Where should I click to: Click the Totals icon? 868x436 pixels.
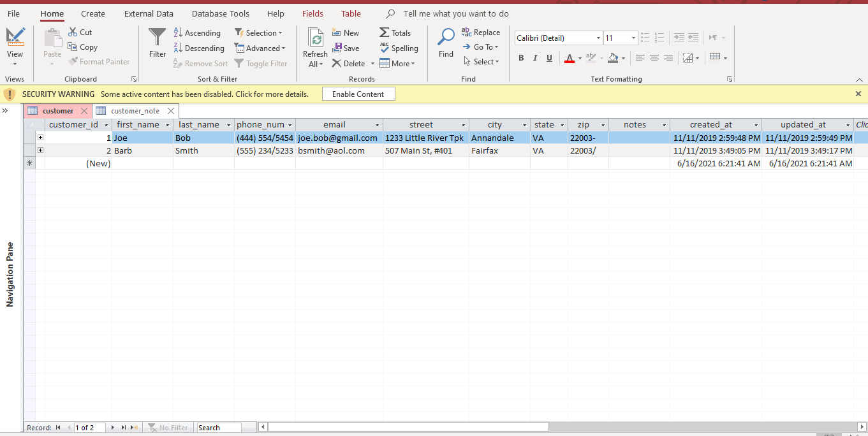coord(395,33)
